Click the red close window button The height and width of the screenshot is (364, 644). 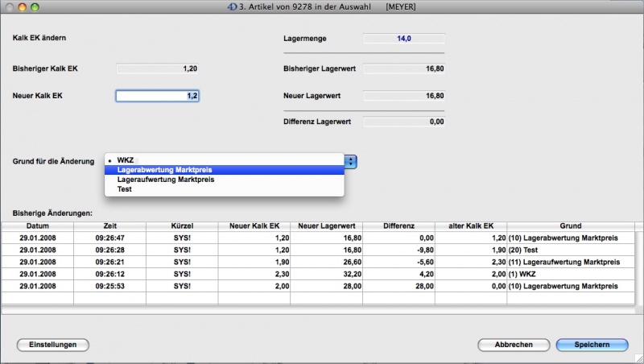pos(9,6)
